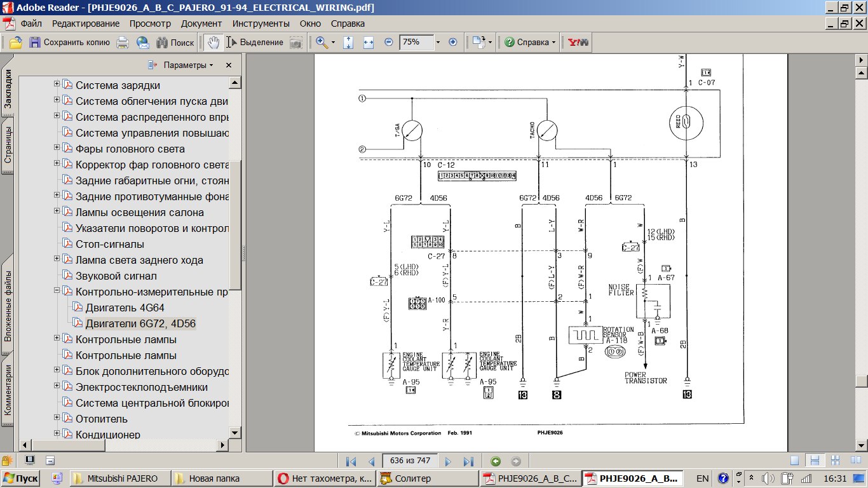
Task: Click the Snapshot camera tool
Action: coord(296,43)
